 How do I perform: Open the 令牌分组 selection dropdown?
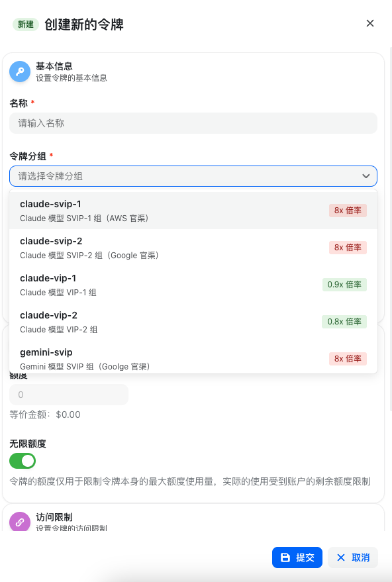coord(193,176)
